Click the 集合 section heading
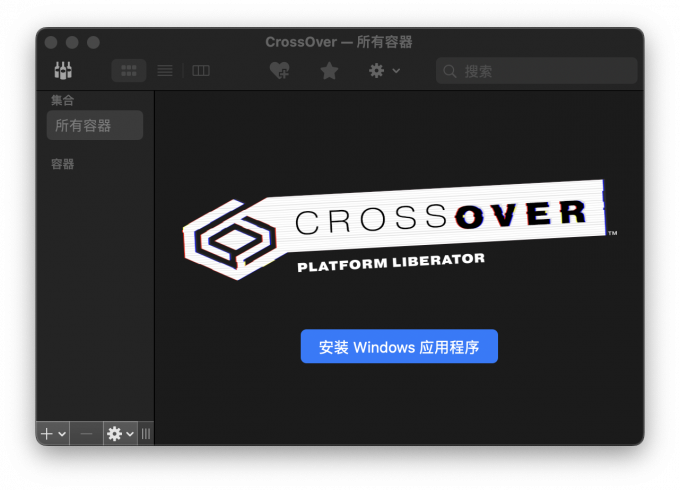Screen dimensions: 680x490 (x=62, y=101)
